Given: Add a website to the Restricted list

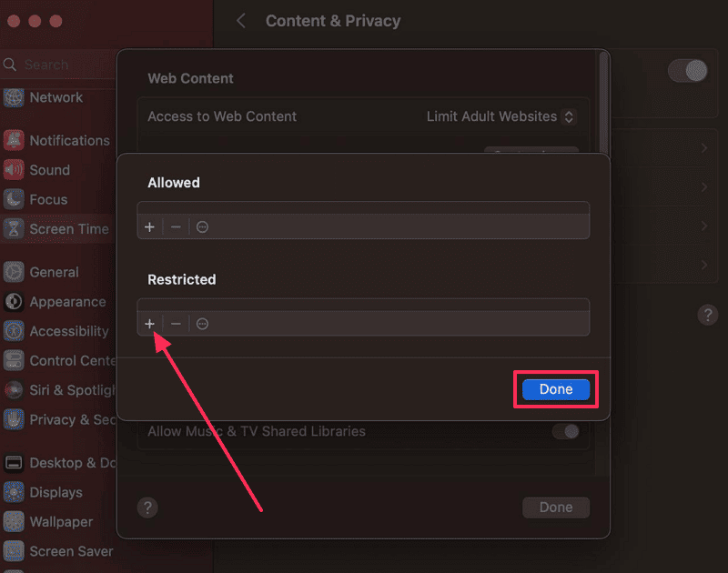Looking at the screenshot, I should click(x=149, y=324).
